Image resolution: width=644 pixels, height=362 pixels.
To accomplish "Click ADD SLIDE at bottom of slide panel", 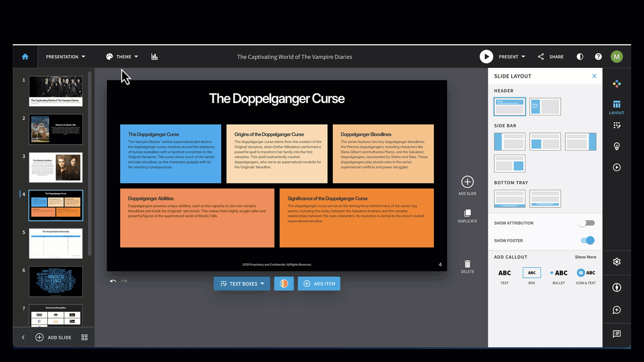I will [x=53, y=337].
